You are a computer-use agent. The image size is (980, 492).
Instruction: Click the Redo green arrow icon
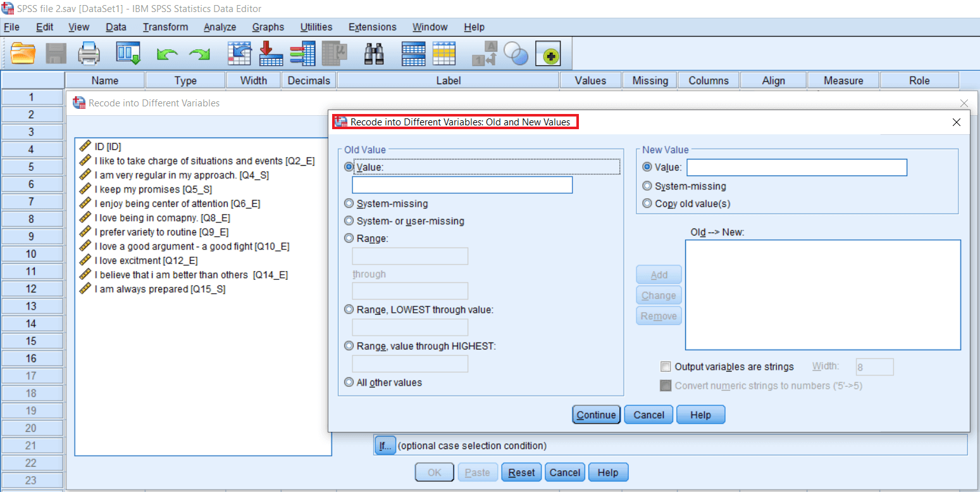point(200,55)
